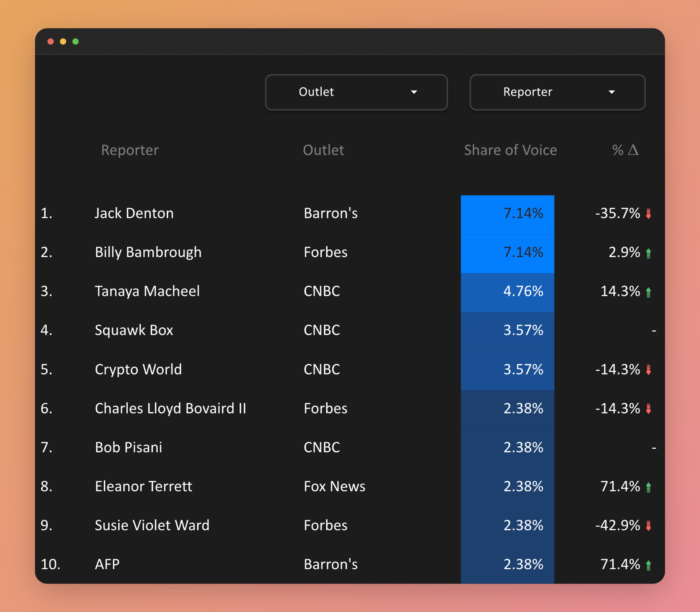
Task: Select reporter name Jack Denton
Action: [x=134, y=213]
